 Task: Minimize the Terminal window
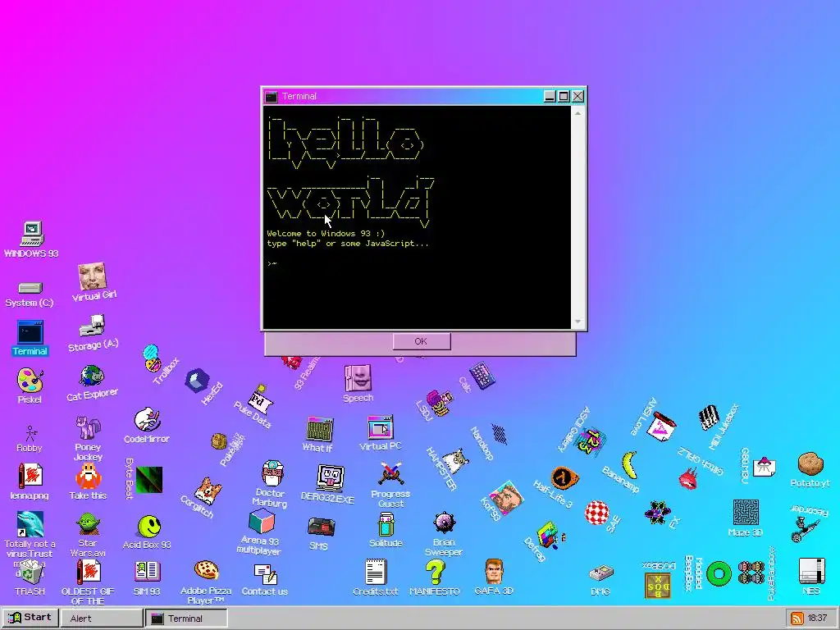tap(550, 96)
